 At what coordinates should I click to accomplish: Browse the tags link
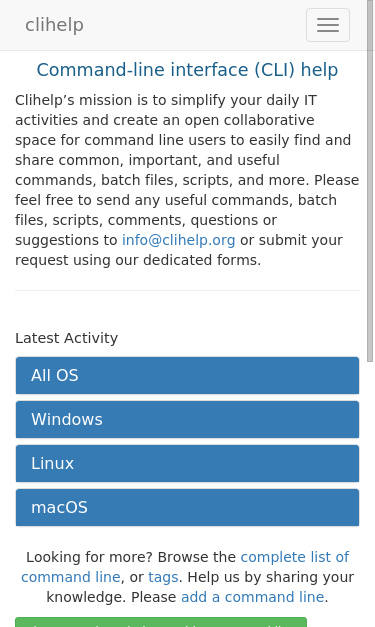click(x=163, y=577)
